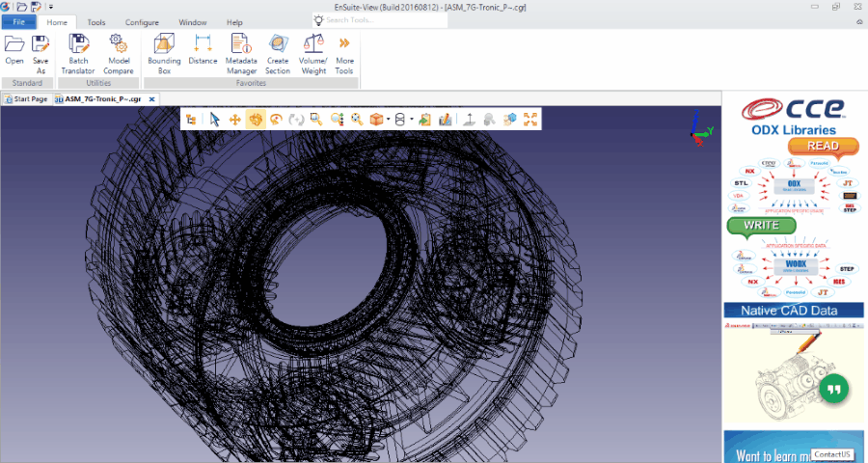868x463 pixels.
Task: Click in the Search Tools field
Action: pyautogui.click(x=380, y=20)
